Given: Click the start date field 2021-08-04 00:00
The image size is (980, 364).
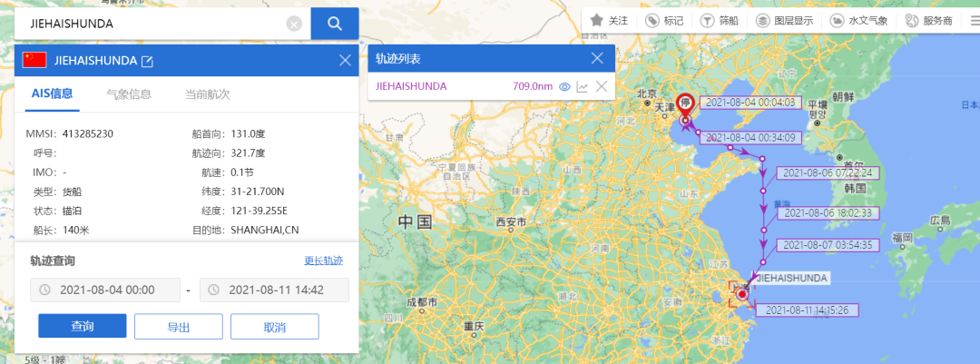Looking at the screenshot, I should (x=105, y=290).
